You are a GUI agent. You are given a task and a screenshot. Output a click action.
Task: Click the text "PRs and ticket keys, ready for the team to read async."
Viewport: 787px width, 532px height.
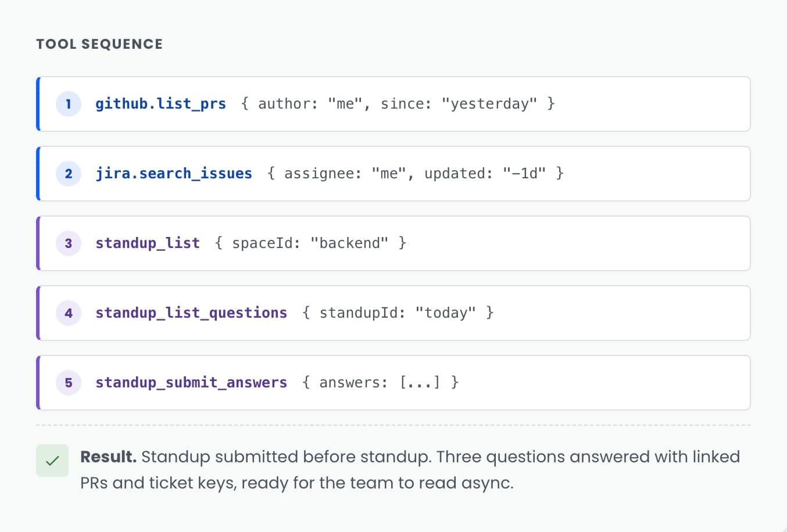point(297,483)
